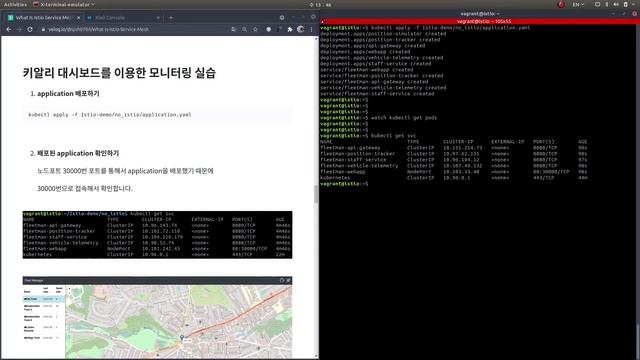Screen dimensions: 640x360
Task: Click the red vagrant@istio terminal pane header
Action: (x=480, y=21)
